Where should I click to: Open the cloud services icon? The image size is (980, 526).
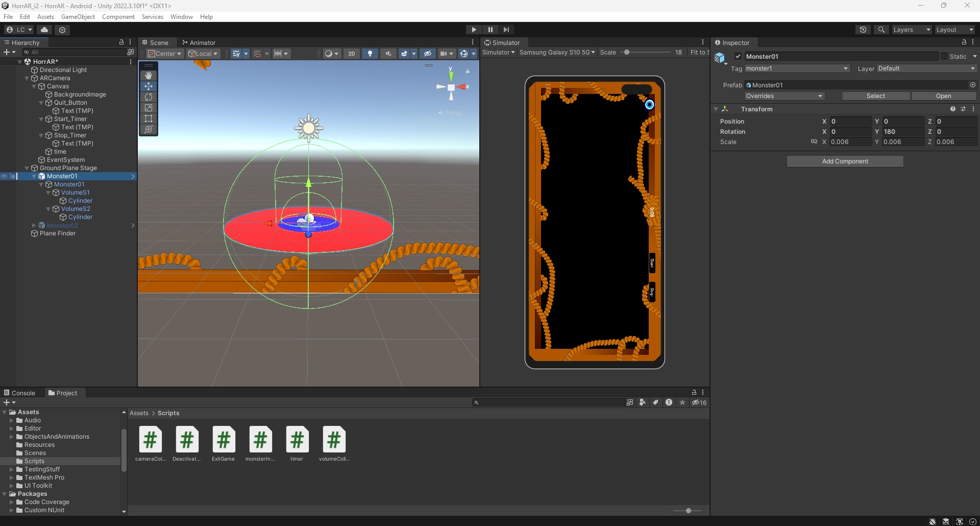[44, 30]
